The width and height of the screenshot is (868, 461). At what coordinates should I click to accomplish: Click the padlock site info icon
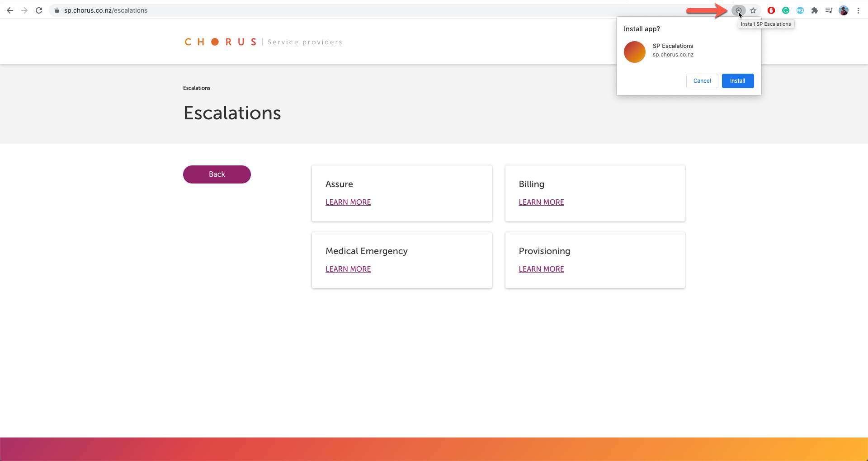(57, 10)
